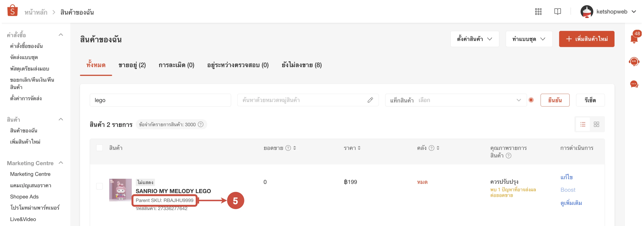This screenshot has width=644, height=226.
Task: Open Live&Video in sidebar
Action: pyautogui.click(x=23, y=219)
